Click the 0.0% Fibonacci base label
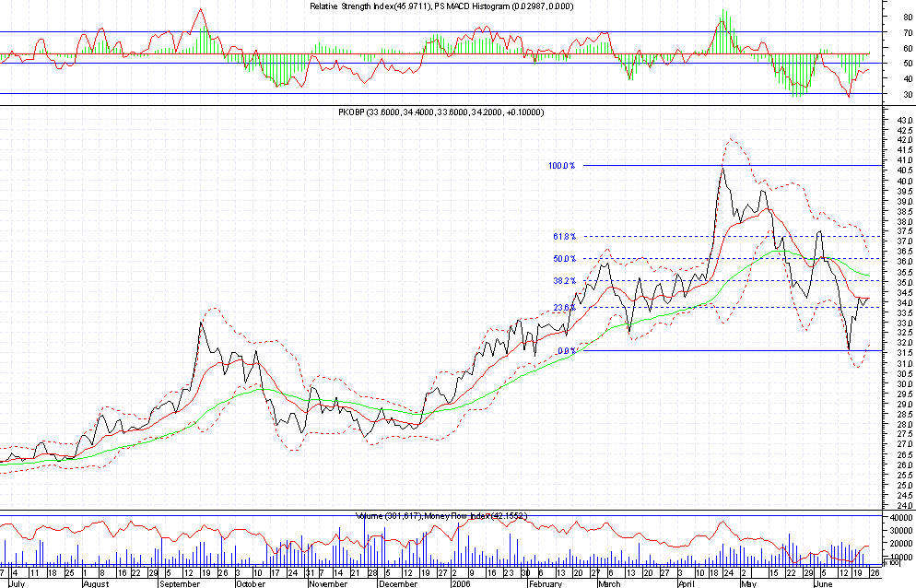The image size is (916, 588). [566, 351]
